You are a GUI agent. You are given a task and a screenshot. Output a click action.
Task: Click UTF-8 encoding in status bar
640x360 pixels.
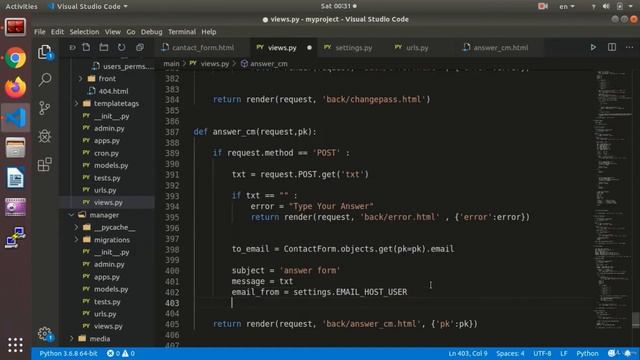[x=542, y=353]
